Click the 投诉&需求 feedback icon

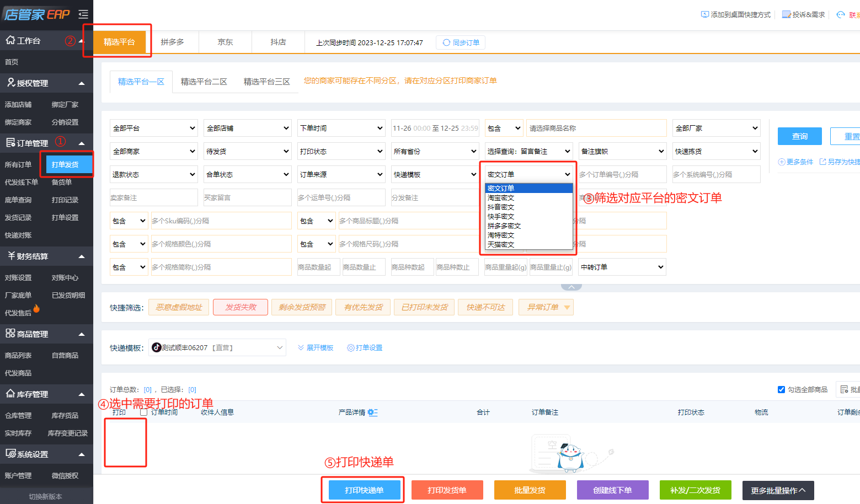click(787, 14)
